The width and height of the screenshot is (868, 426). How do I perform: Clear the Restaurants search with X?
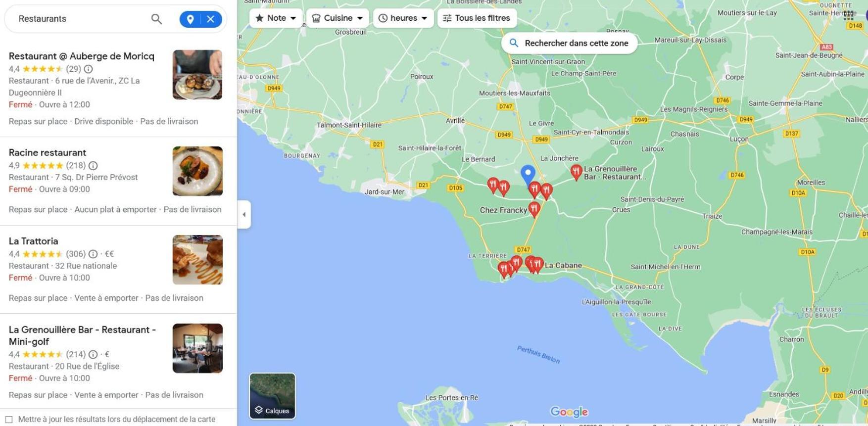point(211,19)
